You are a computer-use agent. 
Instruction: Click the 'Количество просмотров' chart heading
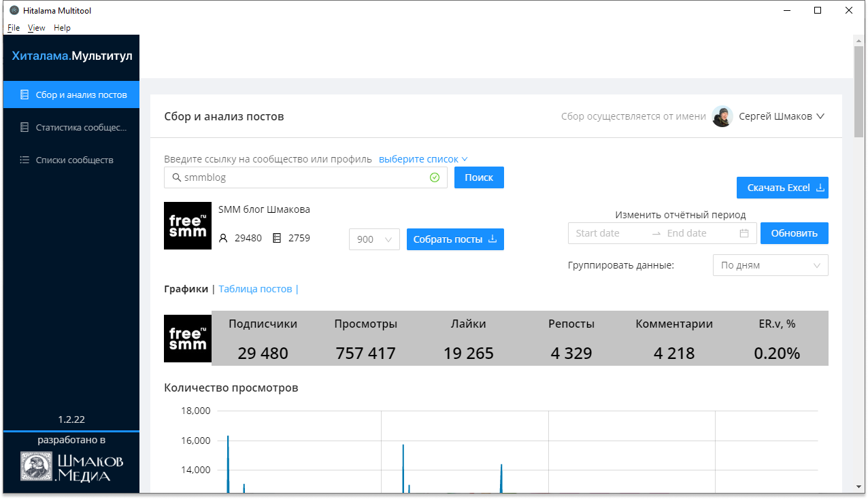click(x=231, y=388)
